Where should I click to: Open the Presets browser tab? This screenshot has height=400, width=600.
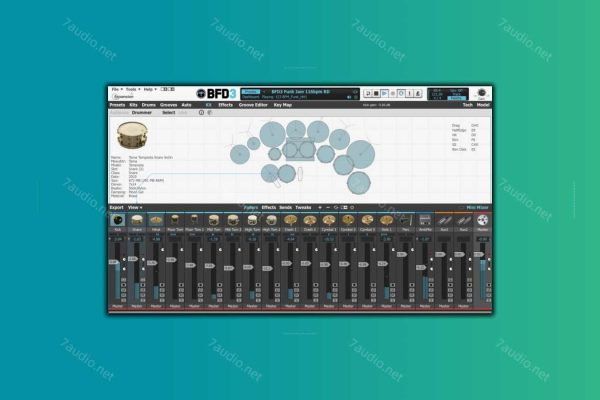117,105
